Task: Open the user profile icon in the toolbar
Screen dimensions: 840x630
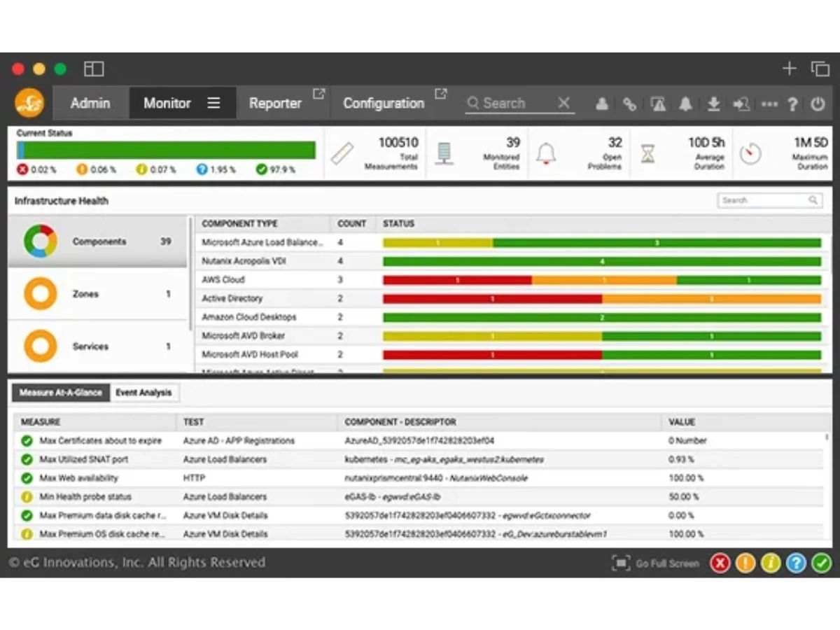Action: point(602,104)
